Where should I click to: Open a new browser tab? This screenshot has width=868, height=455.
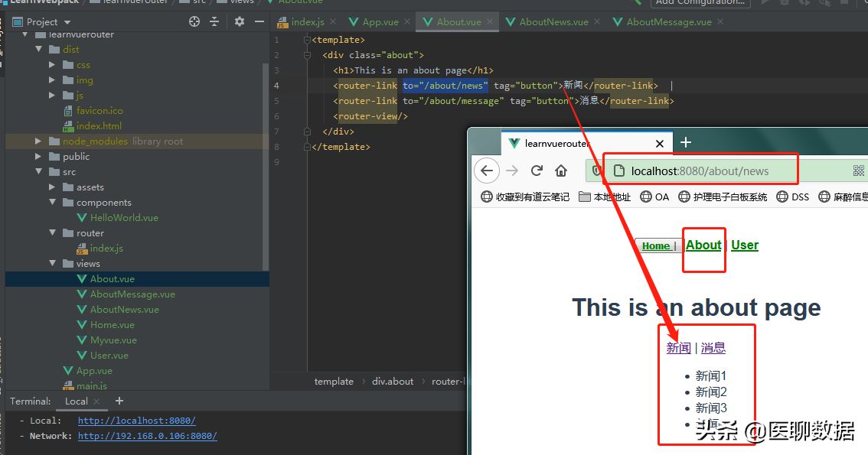(x=685, y=143)
